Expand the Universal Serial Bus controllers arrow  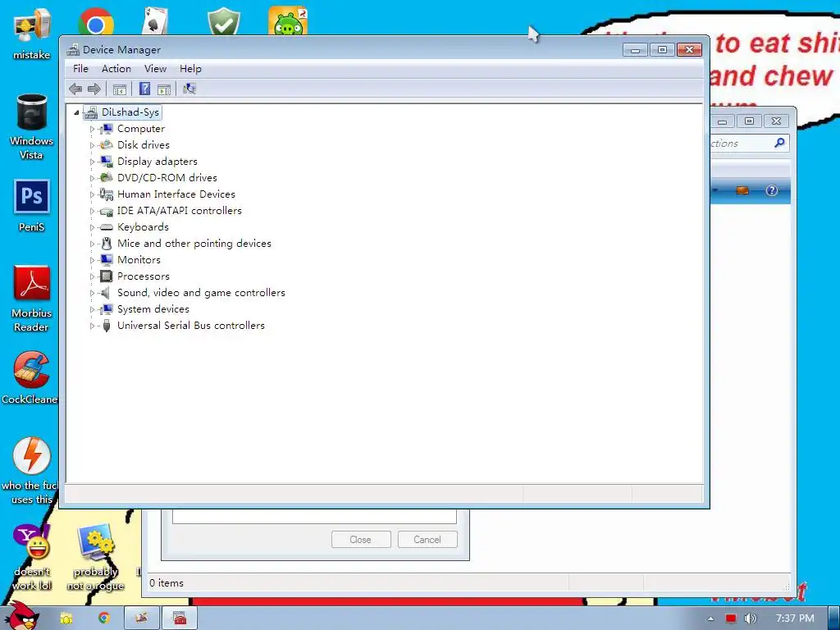click(x=92, y=326)
